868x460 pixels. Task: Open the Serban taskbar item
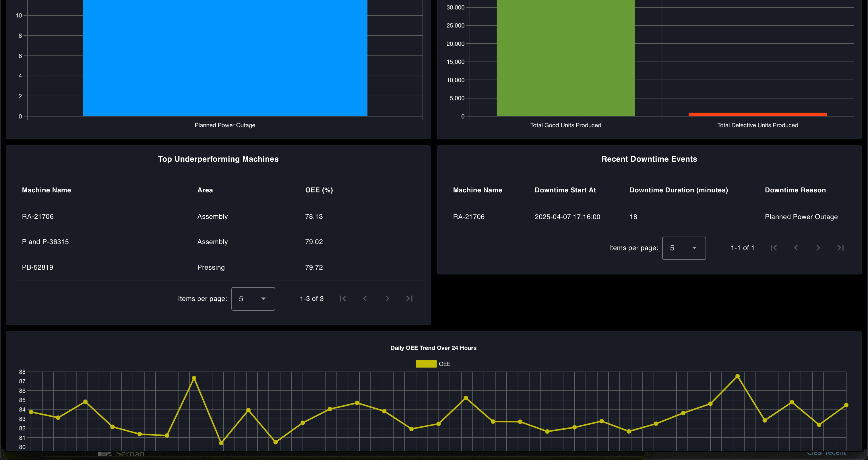tap(121, 453)
